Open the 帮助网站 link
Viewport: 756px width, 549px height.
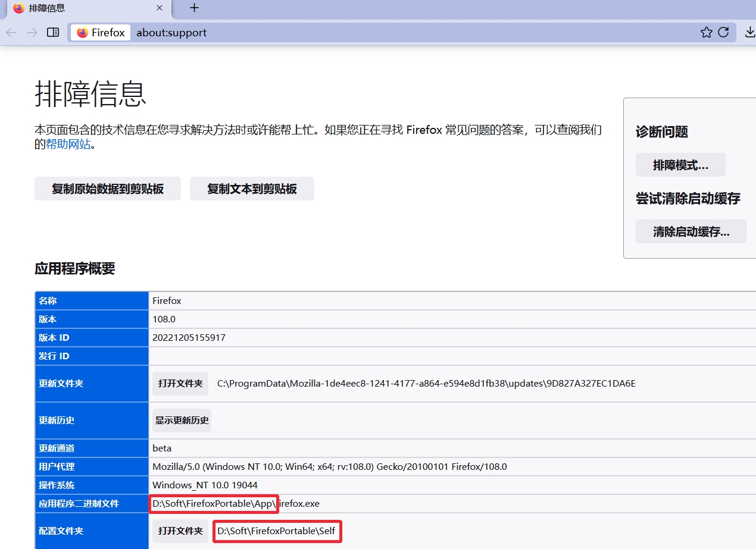coord(68,144)
